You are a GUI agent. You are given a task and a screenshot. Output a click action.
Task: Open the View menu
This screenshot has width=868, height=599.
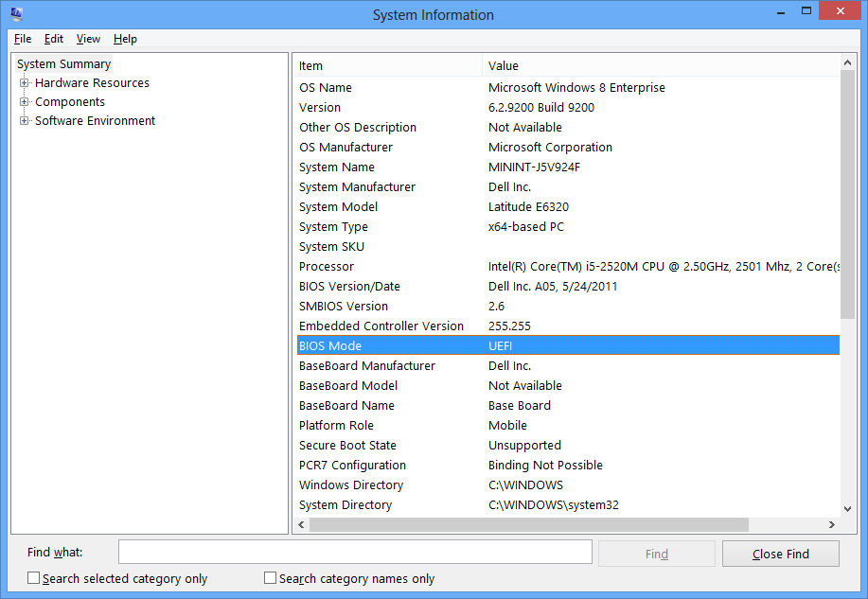tap(88, 39)
